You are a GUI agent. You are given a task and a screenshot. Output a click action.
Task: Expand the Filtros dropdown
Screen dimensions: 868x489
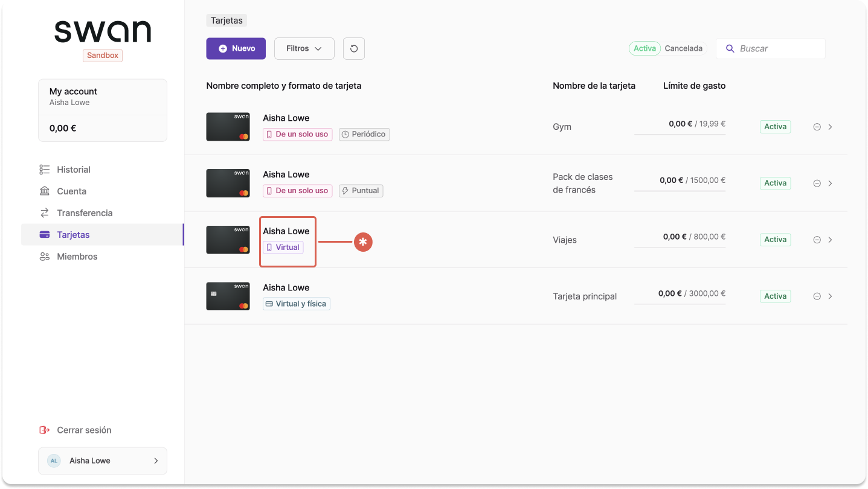(304, 49)
